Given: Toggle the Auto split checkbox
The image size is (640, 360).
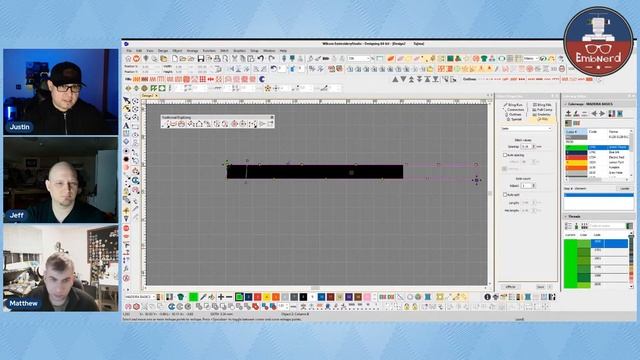Looking at the screenshot, I should pyautogui.click(x=505, y=195).
